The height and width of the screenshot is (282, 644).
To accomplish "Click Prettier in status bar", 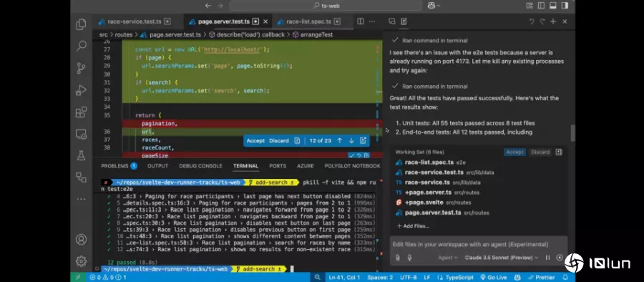I will pos(542,278).
